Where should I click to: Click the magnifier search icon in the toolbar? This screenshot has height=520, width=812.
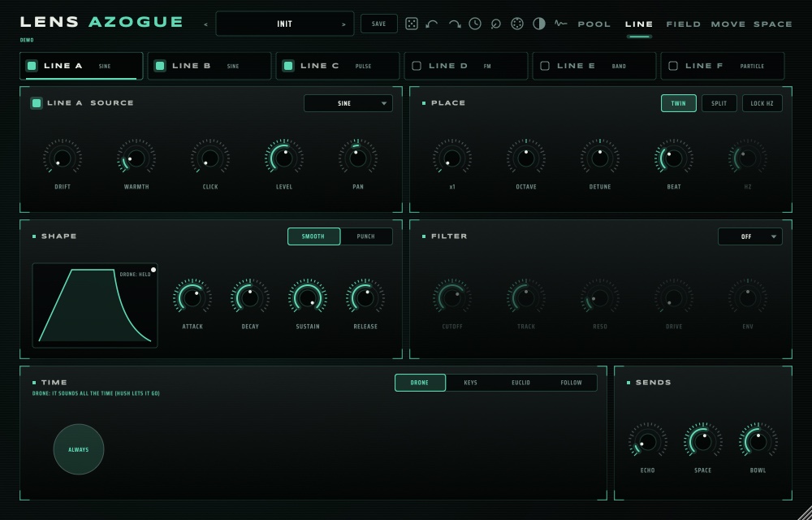(x=495, y=24)
